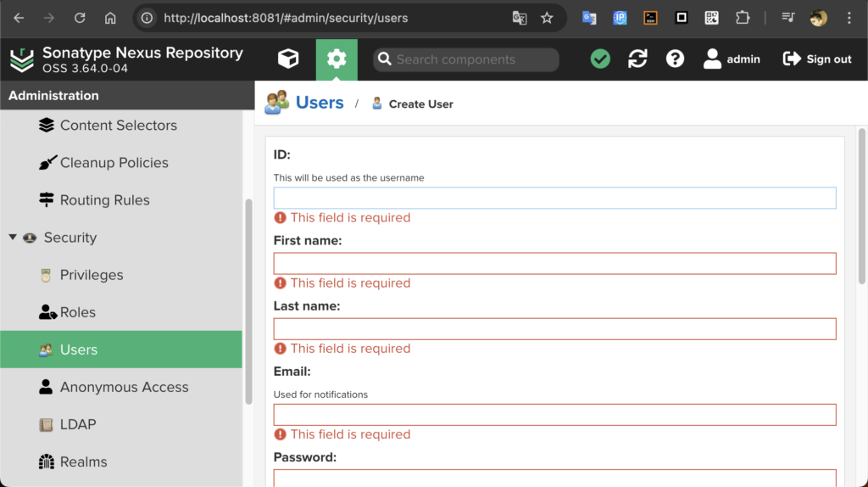Image resolution: width=868 pixels, height=487 pixels.
Task: Open the Browse cube icon in header
Action: (x=288, y=59)
